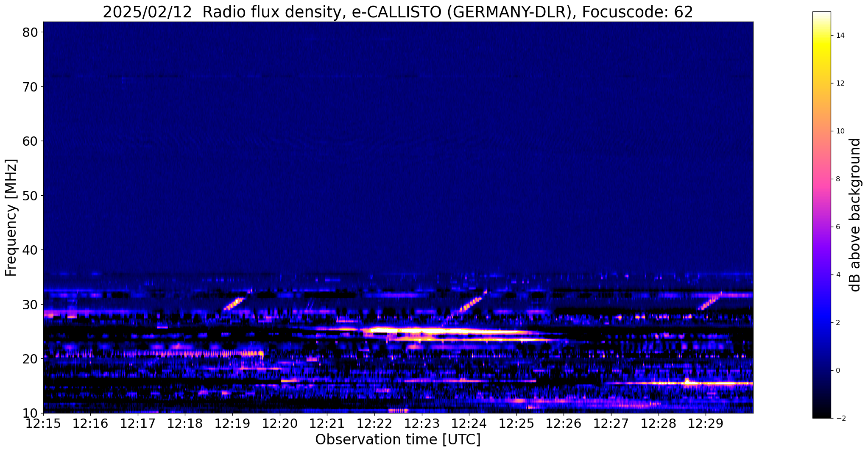Click the 12:20 time tick label
868x452 pixels.
pyautogui.click(x=280, y=424)
